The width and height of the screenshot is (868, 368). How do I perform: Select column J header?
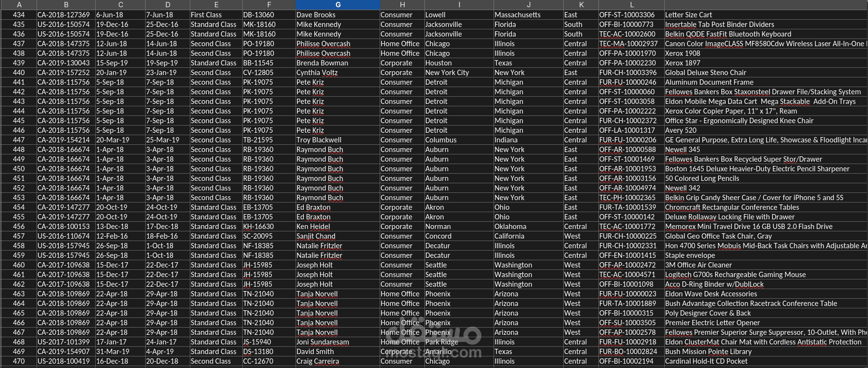coord(528,5)
